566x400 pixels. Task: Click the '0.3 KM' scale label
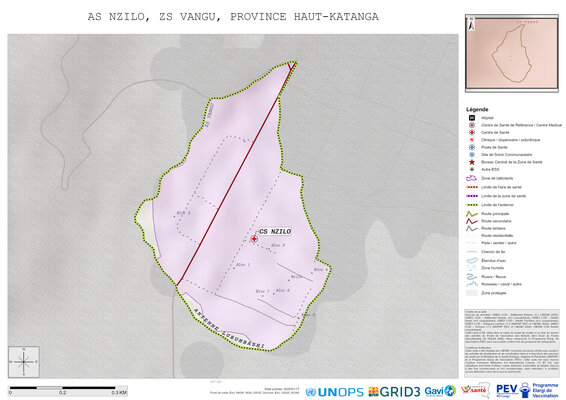119,392
